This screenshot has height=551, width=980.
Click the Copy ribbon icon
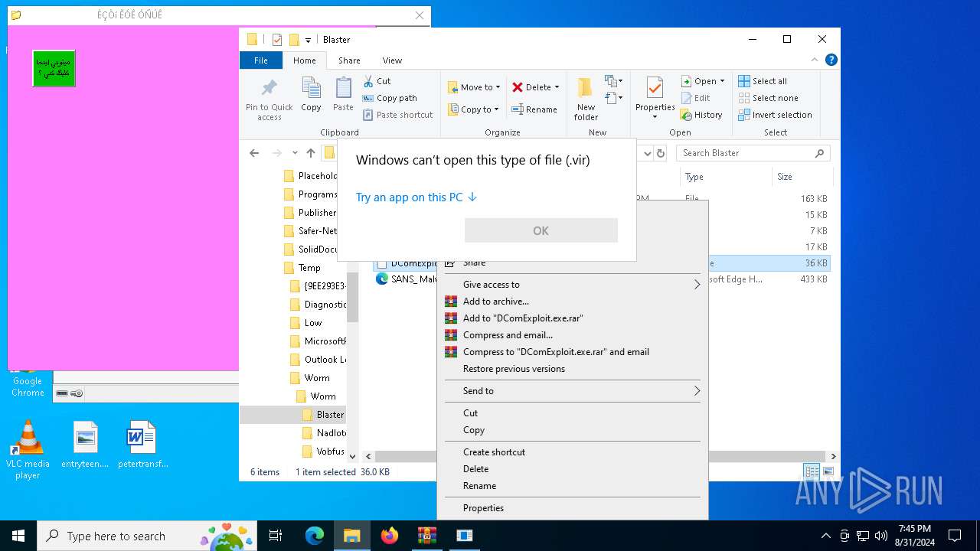pos(311,87)
